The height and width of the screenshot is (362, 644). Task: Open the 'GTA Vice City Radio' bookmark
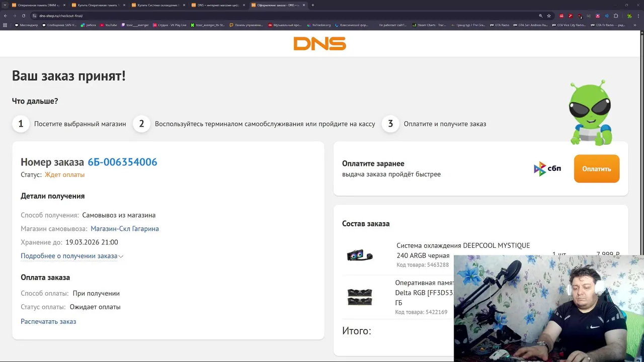point(569,25)
